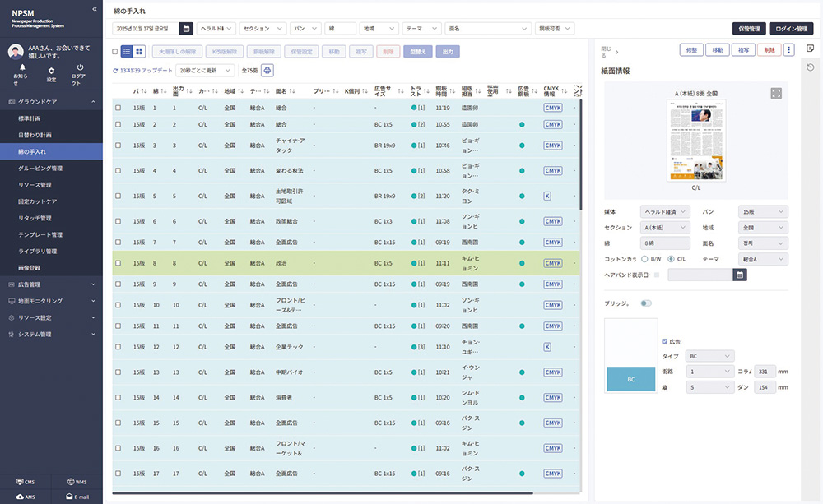
Task: Open the 20秒ごとに更新 interval dropdown
Action: [x=205, y=70]
